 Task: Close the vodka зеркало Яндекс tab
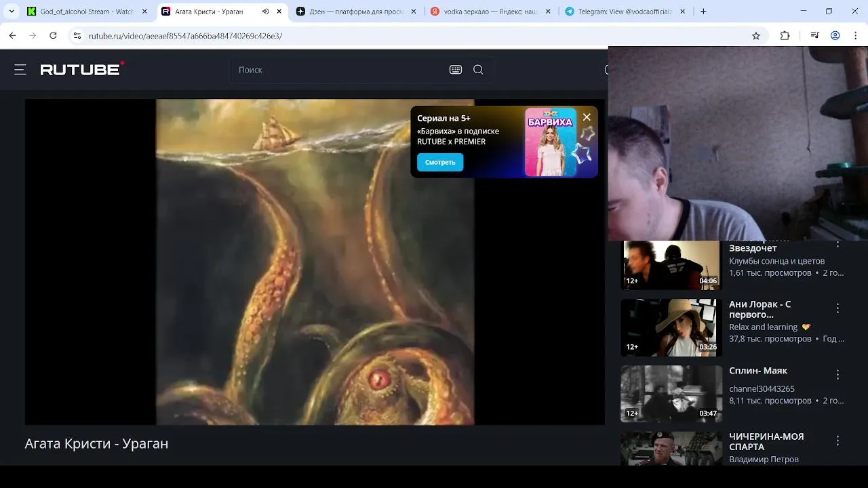tap(548, 12)
